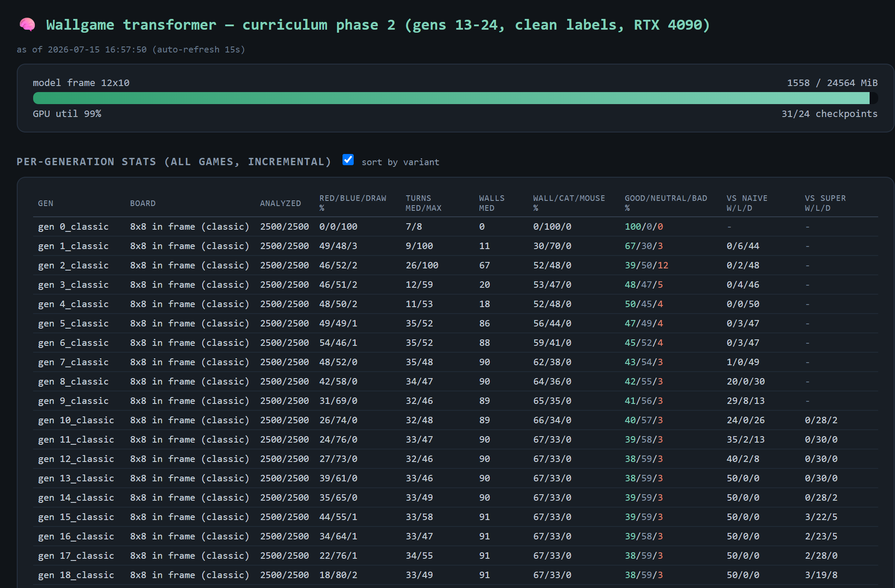The width and height of the screenshot is (895, 588).
Task: Click the 18/80/2 red/blue/draw value
Action: [338, 575]
